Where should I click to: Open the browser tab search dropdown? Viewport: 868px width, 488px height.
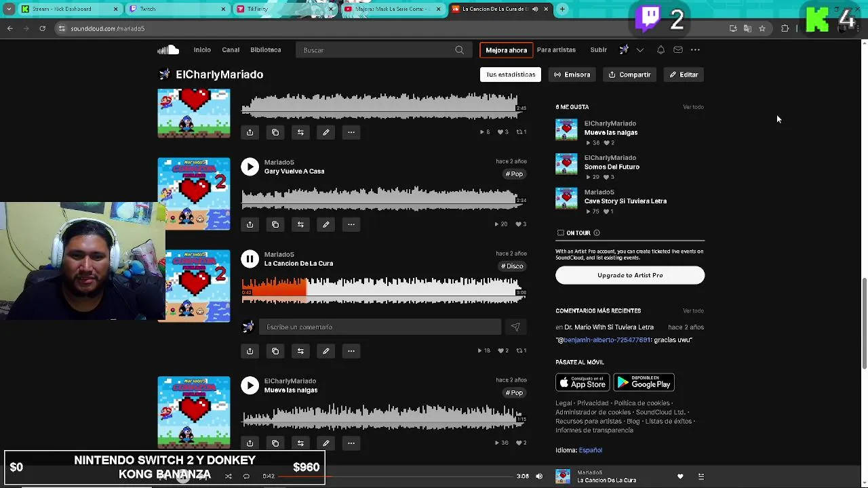[x=7, y=9]
